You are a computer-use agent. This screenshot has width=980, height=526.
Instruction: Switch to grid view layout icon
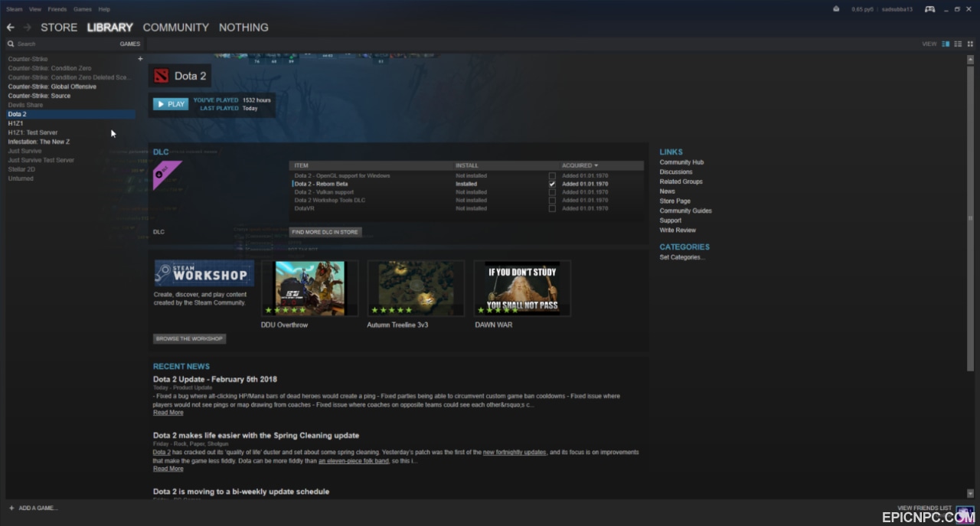[970, 44]
